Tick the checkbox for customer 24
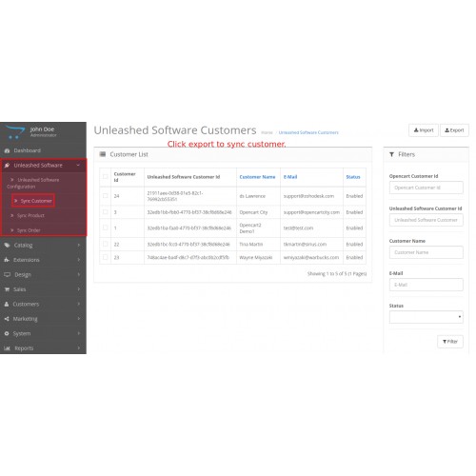The height and width of the screenshot is (476, 476). click(106, 196)
